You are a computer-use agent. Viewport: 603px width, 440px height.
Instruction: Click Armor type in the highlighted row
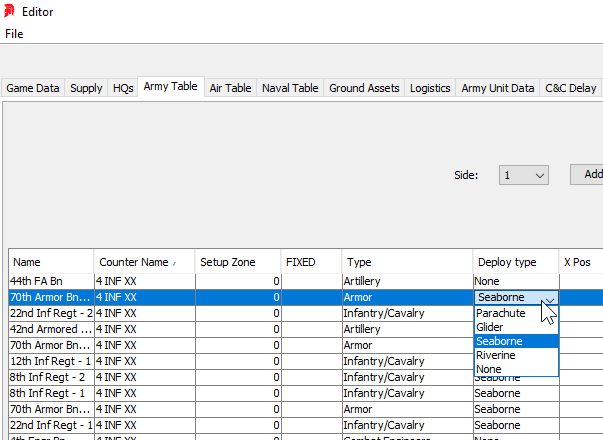pyautogui.click(x=408, y=297)
